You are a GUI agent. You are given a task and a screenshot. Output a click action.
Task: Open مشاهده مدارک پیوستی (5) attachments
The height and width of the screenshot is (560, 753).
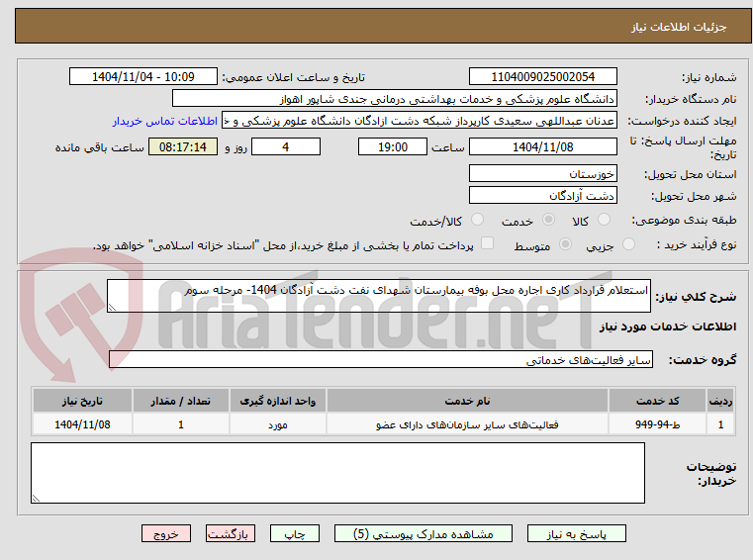[424, 533]
